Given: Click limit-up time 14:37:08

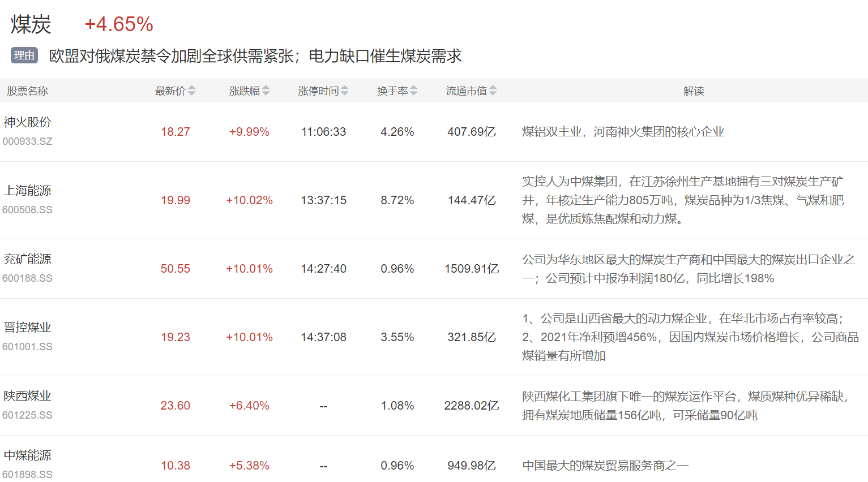Looking at the screenshot, I should pos(323,337).
